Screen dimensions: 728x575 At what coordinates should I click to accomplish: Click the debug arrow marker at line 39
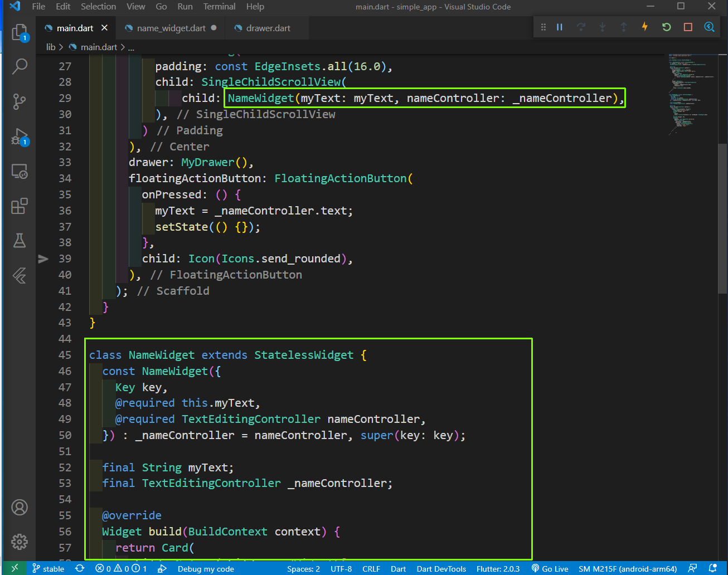coord(43,259)
